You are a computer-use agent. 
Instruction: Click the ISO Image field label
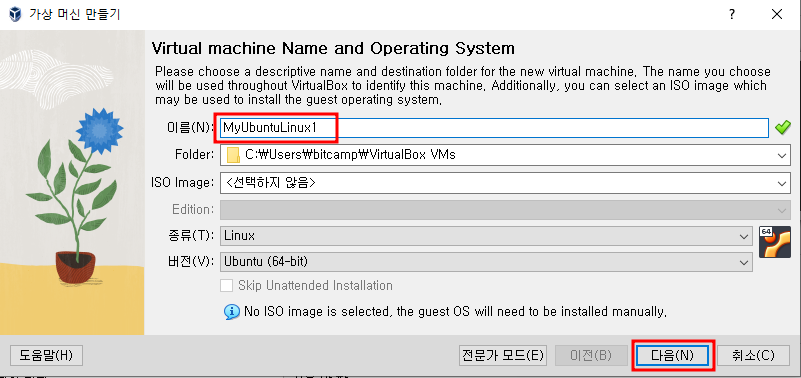pos(183,182)
